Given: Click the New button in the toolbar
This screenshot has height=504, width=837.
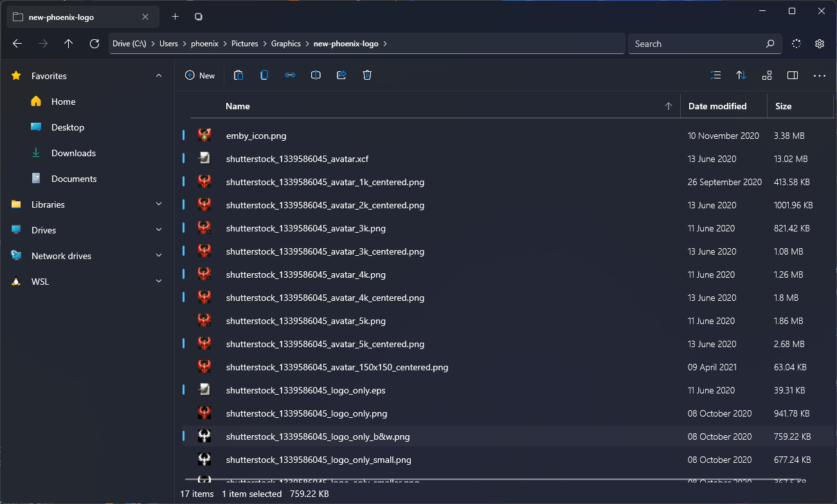Looking at the screenshot, I should 200,75.
